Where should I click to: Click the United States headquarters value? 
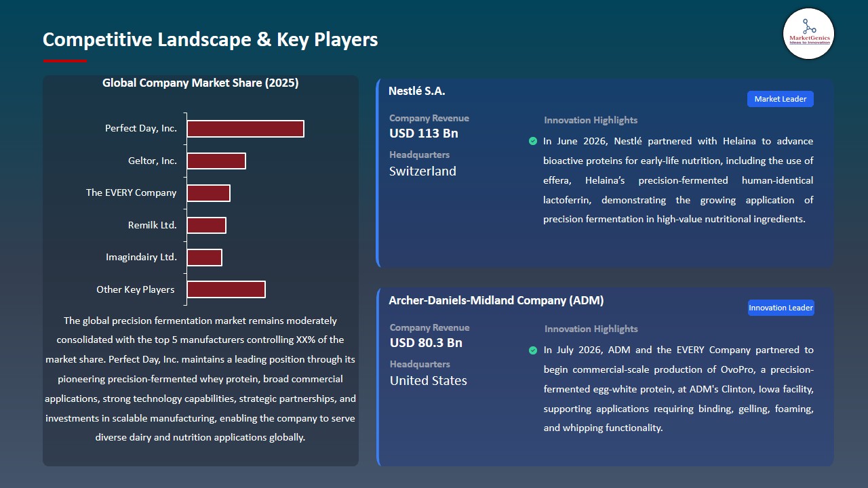429,381
